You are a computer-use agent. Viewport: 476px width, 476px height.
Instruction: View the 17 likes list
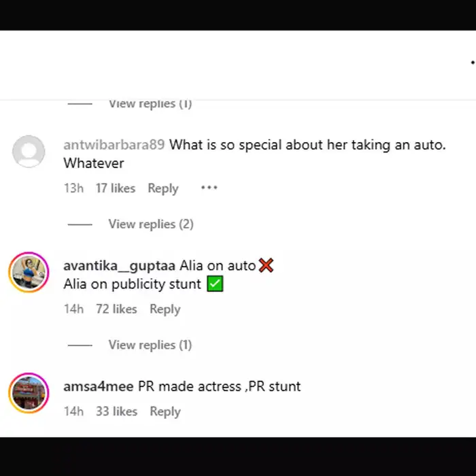pyautogui.click(x=115, y=188)
